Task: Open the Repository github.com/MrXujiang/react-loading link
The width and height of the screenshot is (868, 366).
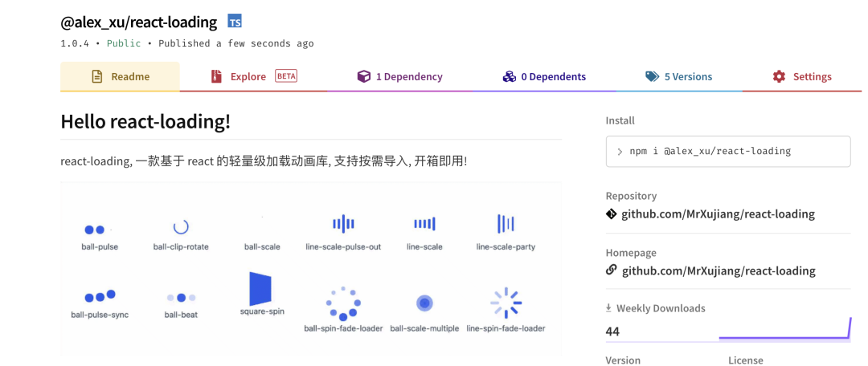Action: click(x=718, y=214)
